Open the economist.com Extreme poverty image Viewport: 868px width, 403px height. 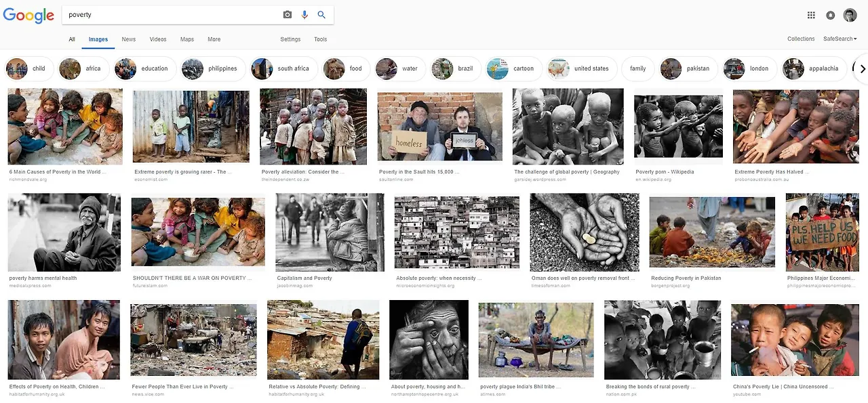(x=191, y=127)
